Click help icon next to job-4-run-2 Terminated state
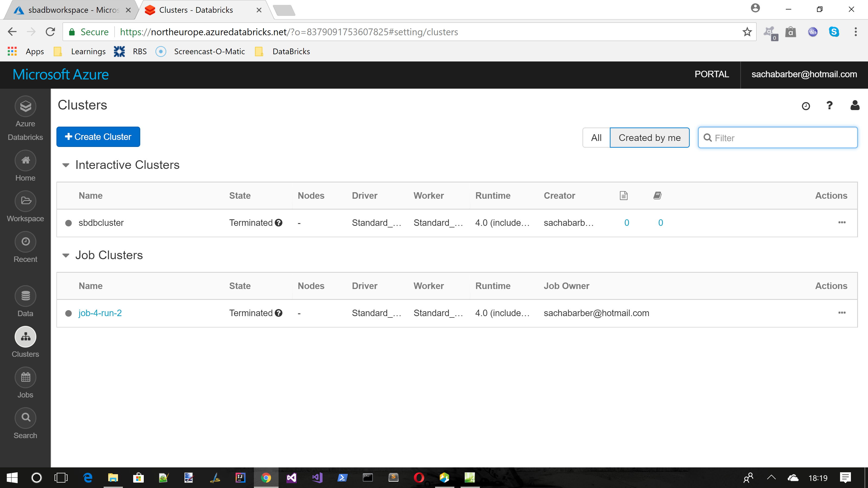 tap(279, 313)
